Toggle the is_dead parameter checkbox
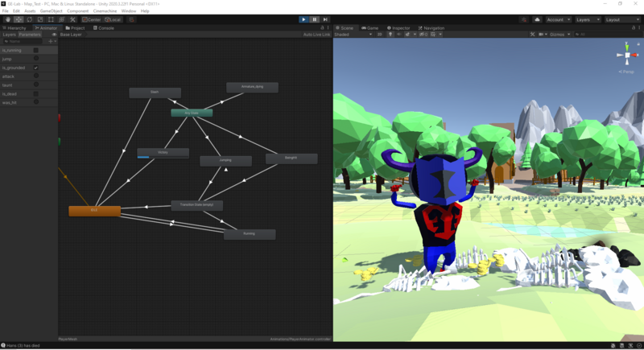This screenshot has height=350, width=644. (x=36, y=93)
